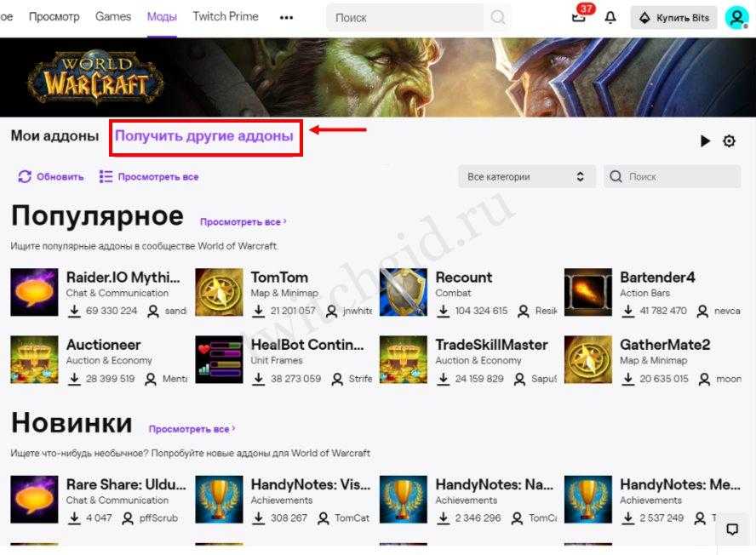Click the notifications bell icon
The image size is (756, 555).
click(x=610, y=17)
